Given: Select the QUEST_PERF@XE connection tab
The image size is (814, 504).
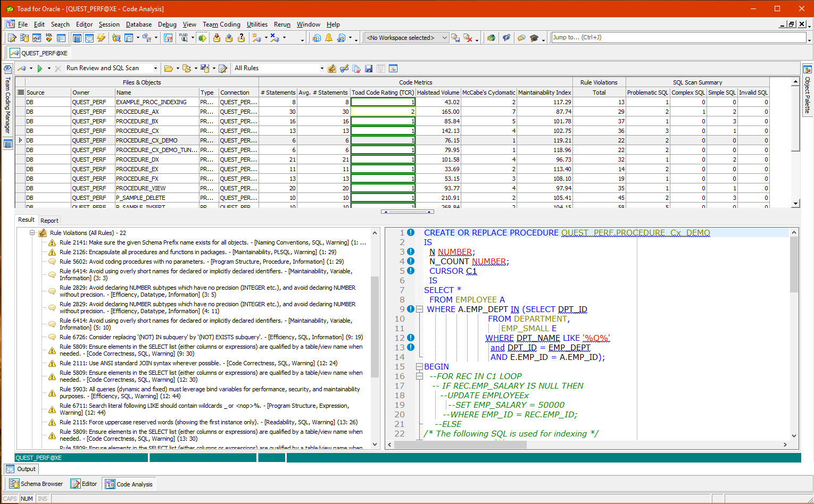Looking at the screenshot, I should coord(39,53).
